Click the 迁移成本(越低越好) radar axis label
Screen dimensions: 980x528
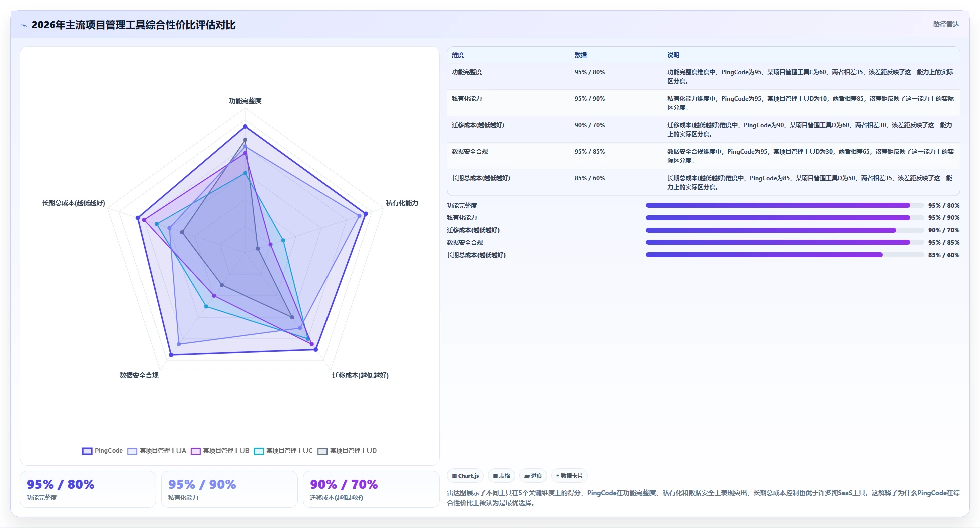(360, 375)
